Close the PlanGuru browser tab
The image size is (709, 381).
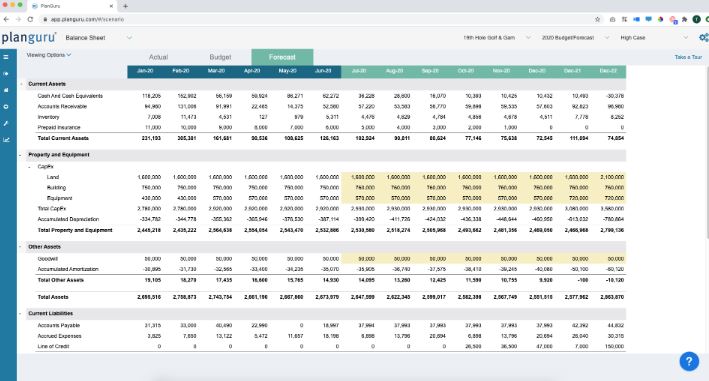point(111,6)
